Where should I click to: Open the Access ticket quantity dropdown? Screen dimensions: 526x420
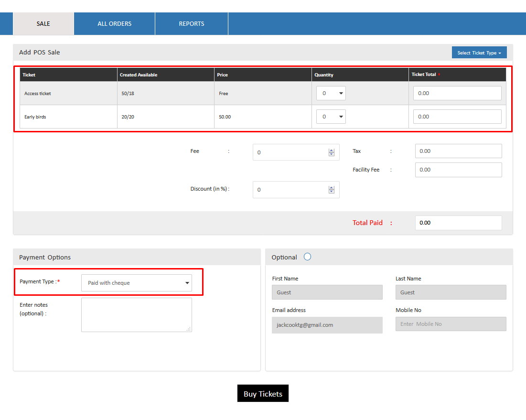[x=331, y=93]
